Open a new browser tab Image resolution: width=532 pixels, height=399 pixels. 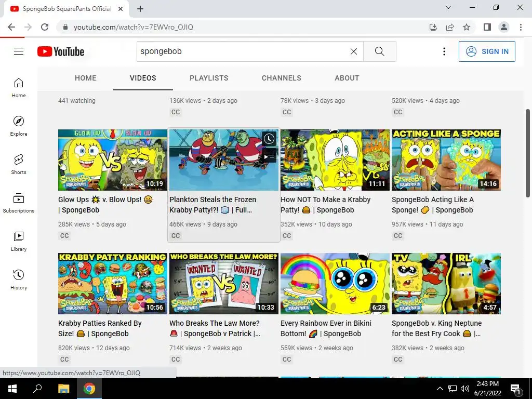click(x=140, y=9)
